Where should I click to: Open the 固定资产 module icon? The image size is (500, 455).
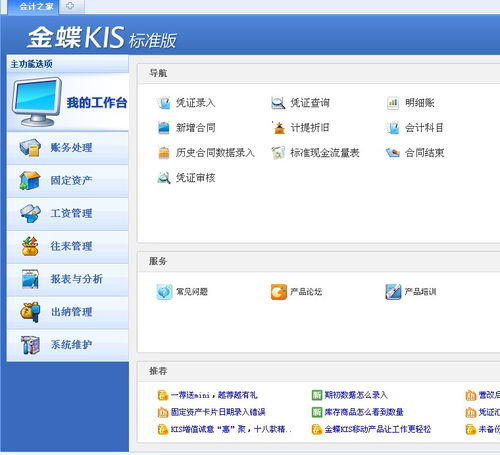click(30, 180)
